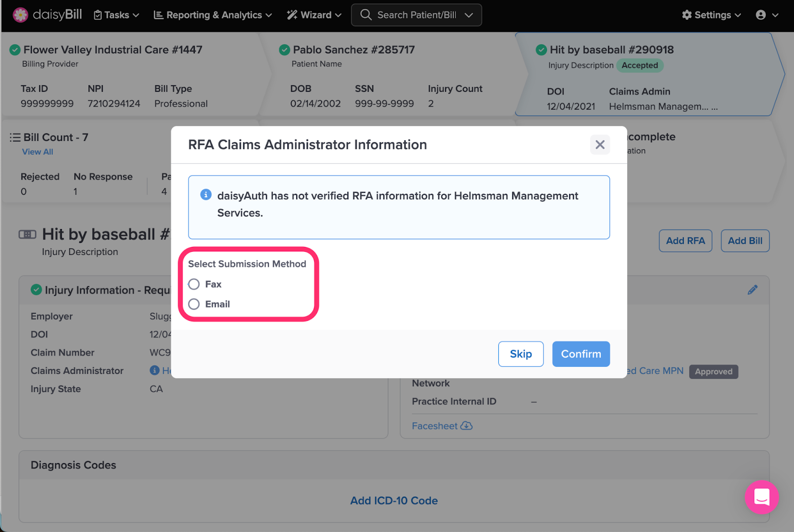This screenshot has height=532, width=794.
Task: Click the Add Bill button
Action: coord(745,241)
